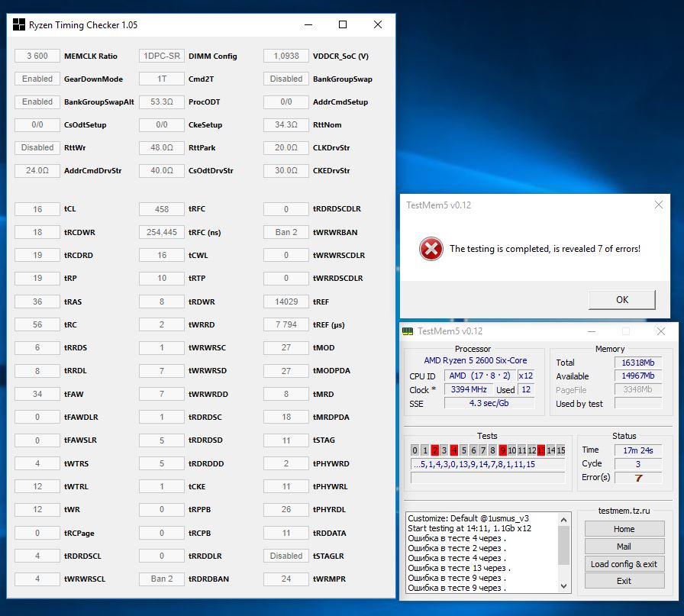Click the MEMCLK Ratio value 3 600
Screen dimensions: 684x616
[x=37, y=56]
